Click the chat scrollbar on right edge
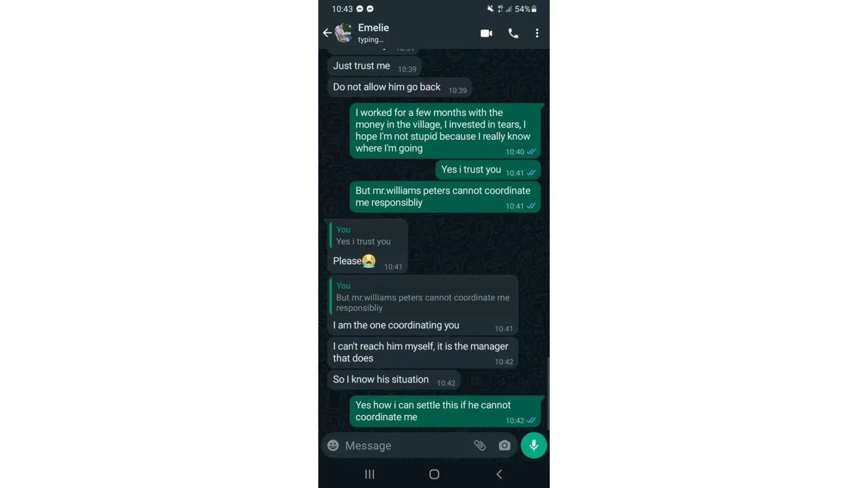 (548, 393)
